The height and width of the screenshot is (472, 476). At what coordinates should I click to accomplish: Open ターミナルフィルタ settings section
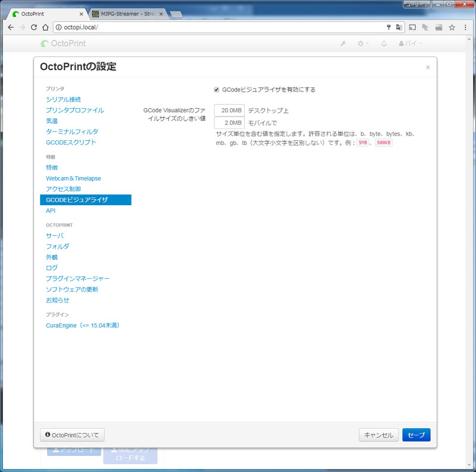pyautogui.click(x=72, y=131)
